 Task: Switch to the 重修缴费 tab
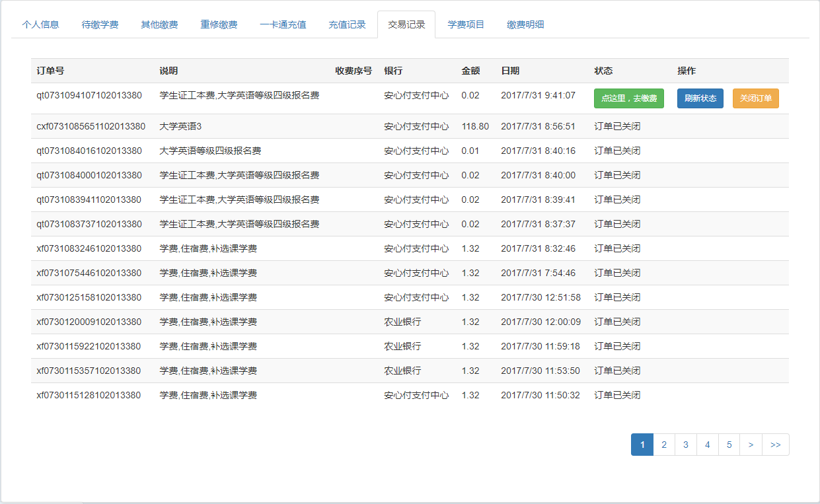pyautogui.click(x=219, y=24)
